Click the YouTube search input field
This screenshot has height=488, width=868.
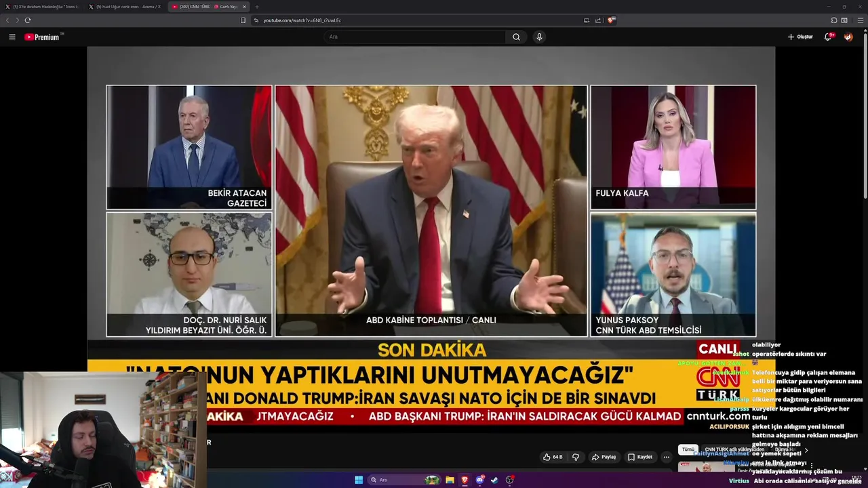pyautogui.click(x=415, y=37)
